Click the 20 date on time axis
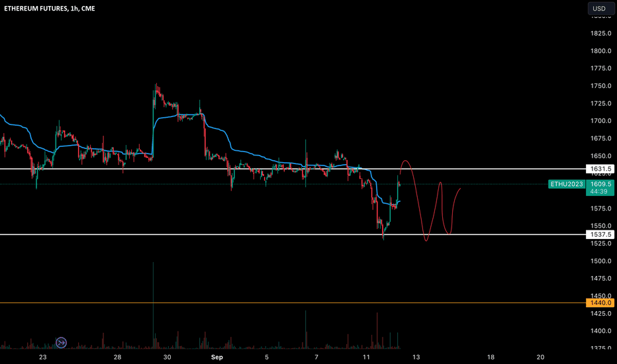Screen dimensions: 617x364 [541, 357]
